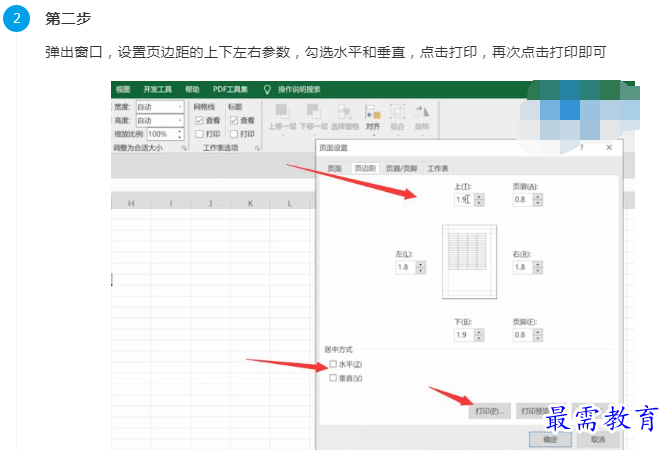Toggle 网格线 打印 checkbox
The width and height of the screenshot is (667, 450).
(199, 134)
